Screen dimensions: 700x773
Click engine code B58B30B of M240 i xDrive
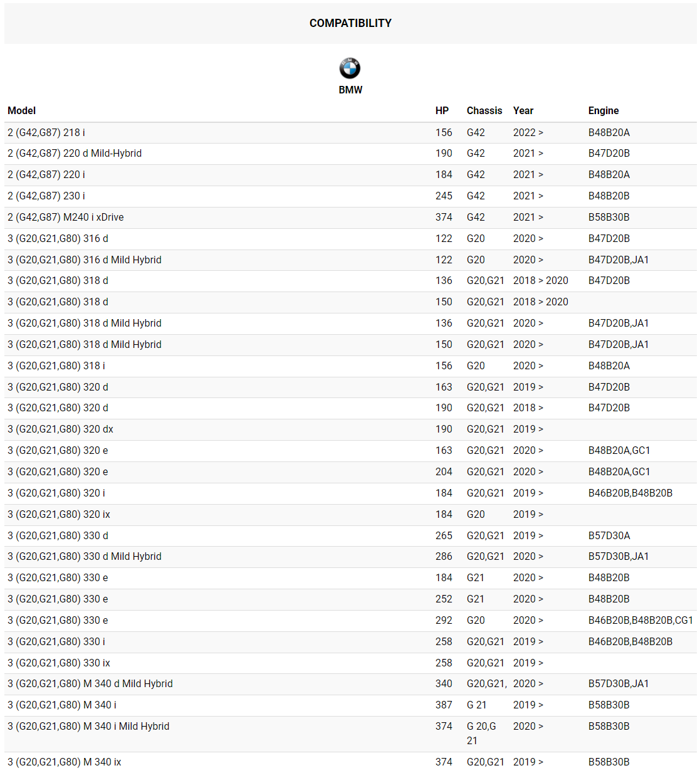(x=609, y=217)
